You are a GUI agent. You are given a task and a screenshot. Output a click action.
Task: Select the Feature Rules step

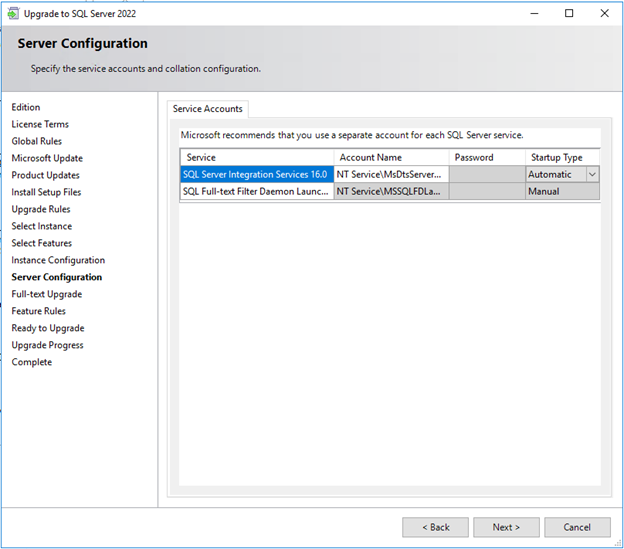click(39, 311)
